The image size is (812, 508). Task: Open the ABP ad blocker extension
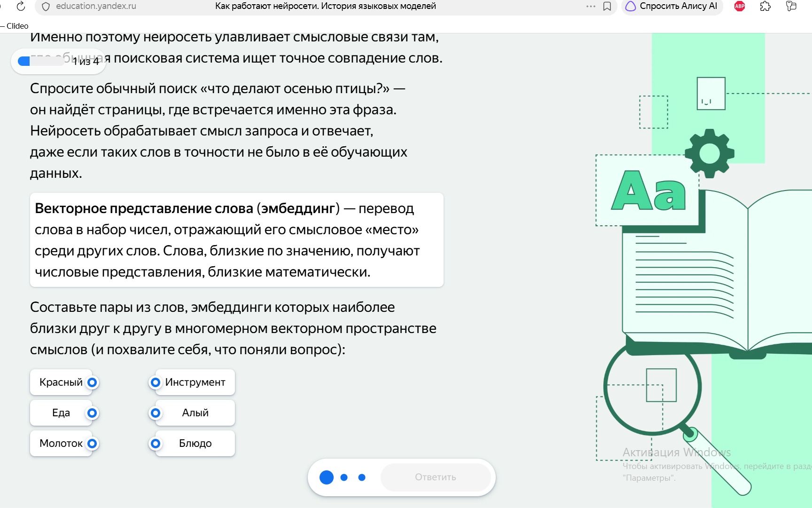740,6
